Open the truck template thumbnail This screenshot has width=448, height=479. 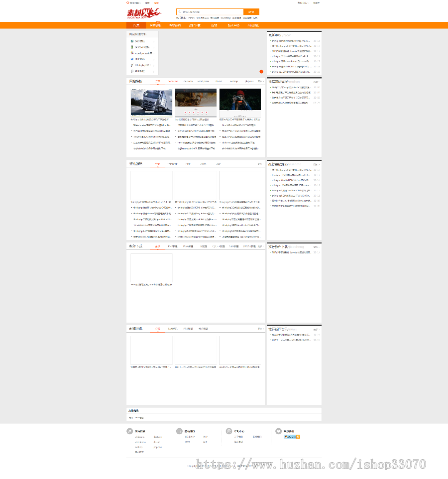click(x=151, y=103)
